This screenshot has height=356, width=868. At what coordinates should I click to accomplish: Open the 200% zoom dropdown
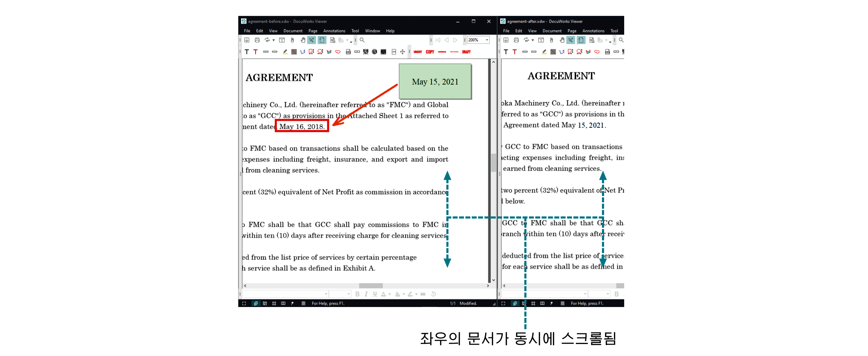[x=487, y=40]
